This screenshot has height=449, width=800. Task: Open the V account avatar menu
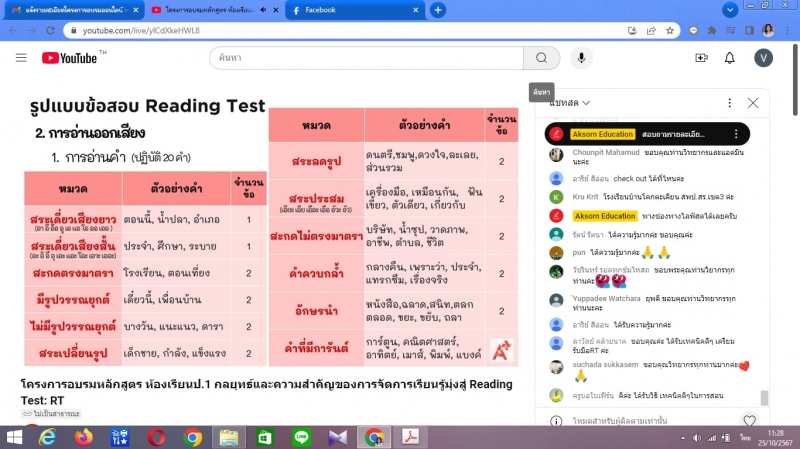pos(763,58)
